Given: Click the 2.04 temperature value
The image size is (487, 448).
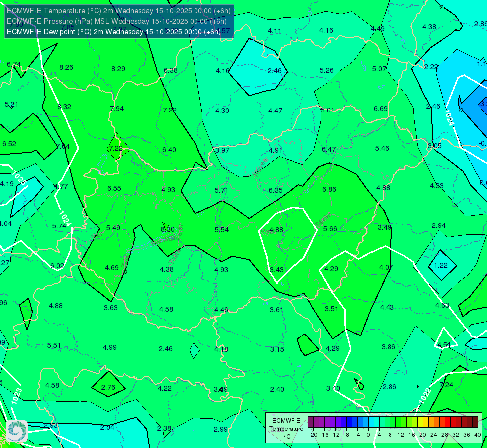Looking at the screenshot, I should pyautogui.click(x=107, y=428).
